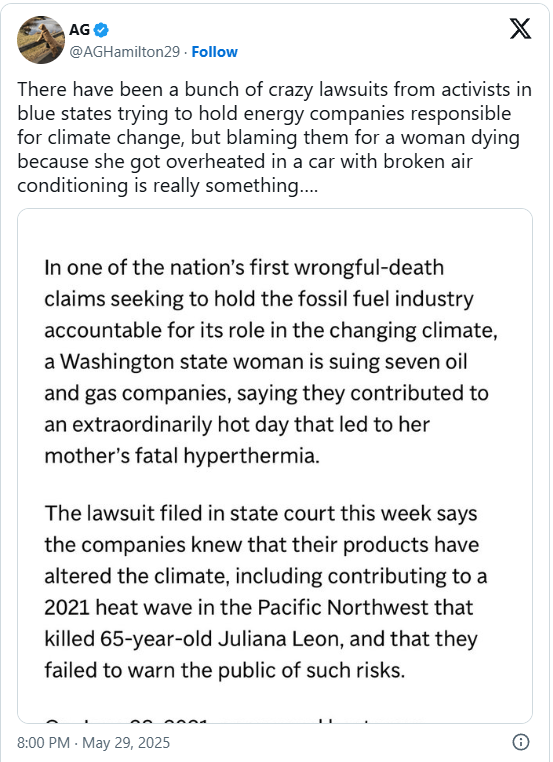Image resolution: width=553 pixels, height=762 pixels.
Task: Open the Twitter for Websites info icon
Action: [x=521, y=742]
